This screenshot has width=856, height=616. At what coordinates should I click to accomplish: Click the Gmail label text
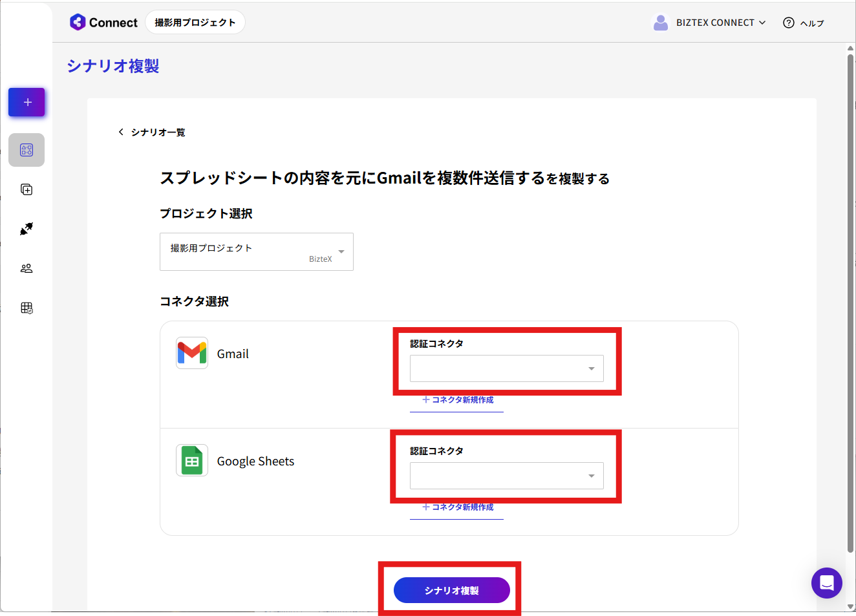(233, 354)
